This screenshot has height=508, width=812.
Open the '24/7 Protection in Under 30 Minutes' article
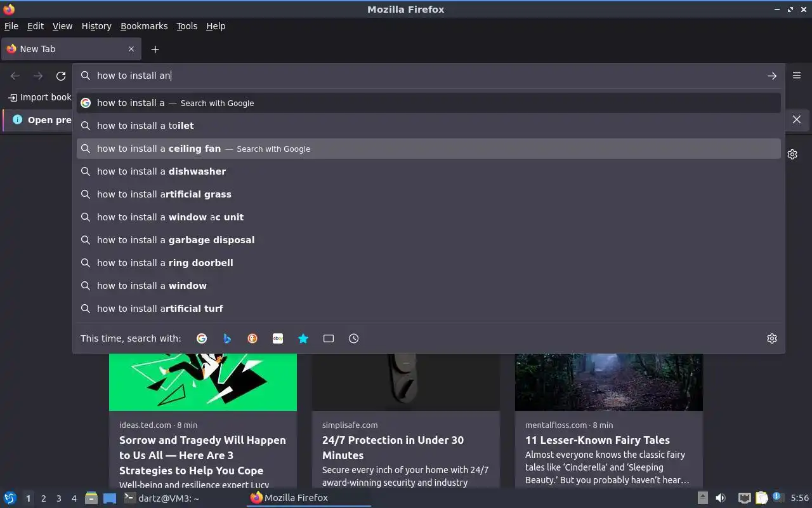click(393, 448)
